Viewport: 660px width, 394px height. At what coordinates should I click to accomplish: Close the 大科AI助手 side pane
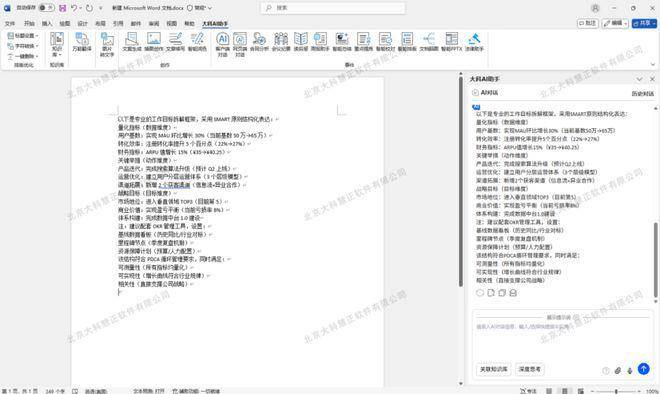pos(652,79)
